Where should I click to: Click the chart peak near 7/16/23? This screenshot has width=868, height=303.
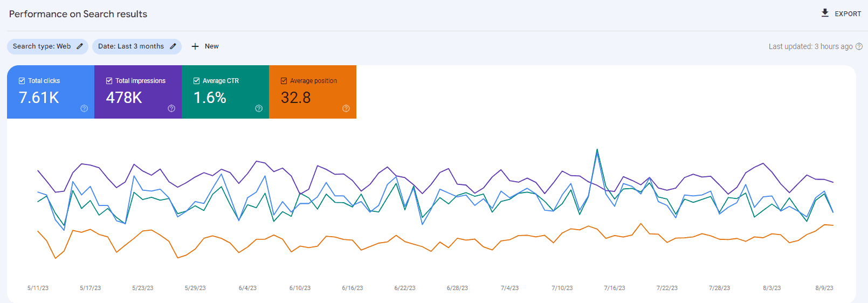tap(597, 149)
